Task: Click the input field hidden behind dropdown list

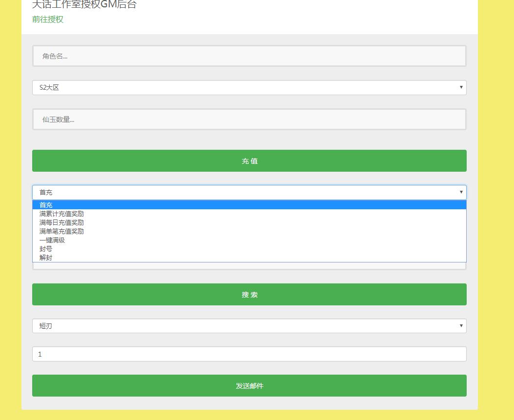Action: coord(249,266)
